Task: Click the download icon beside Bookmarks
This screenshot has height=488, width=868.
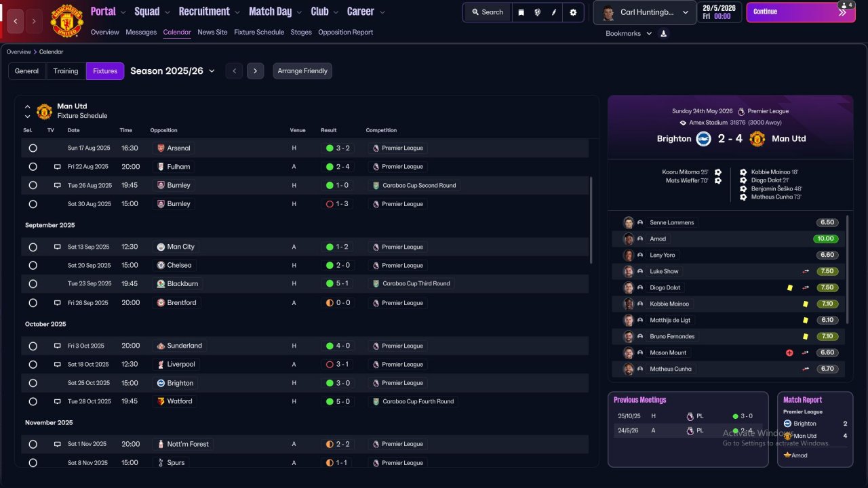Action: point(663,33)
